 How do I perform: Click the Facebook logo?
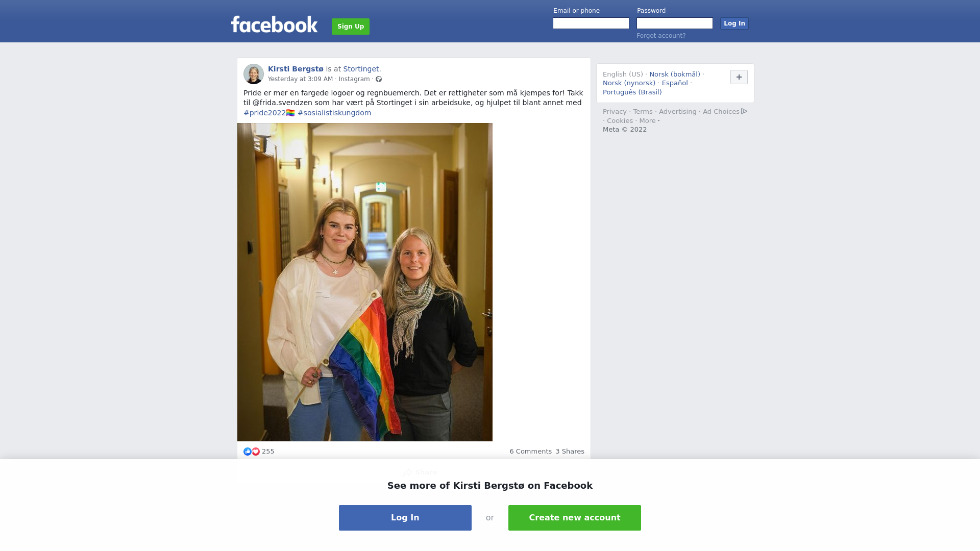(x=274, y=24)
